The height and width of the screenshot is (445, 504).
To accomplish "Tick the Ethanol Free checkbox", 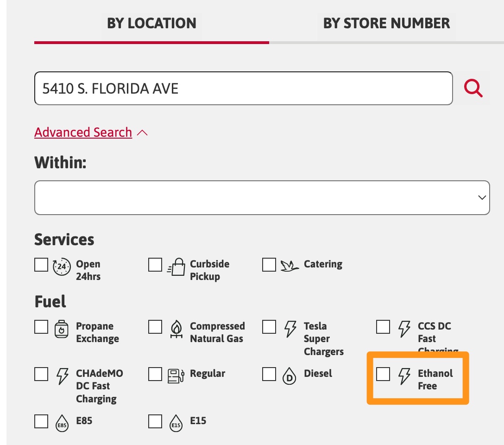I will (x=383, y=374).
